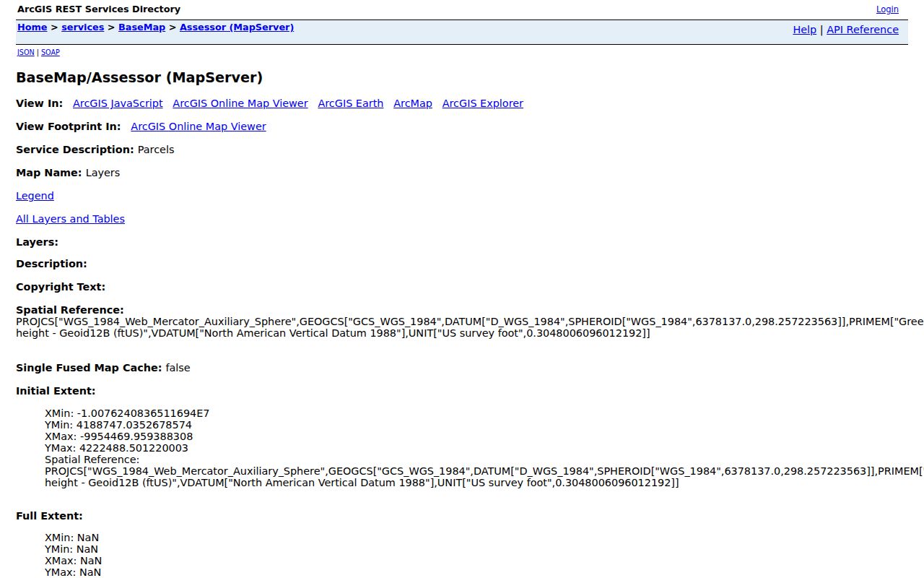The height and width of the screenshot is (578, 924).
Task: Open footprint in ArcGIS Online Map Viewer
Action: 199,126
